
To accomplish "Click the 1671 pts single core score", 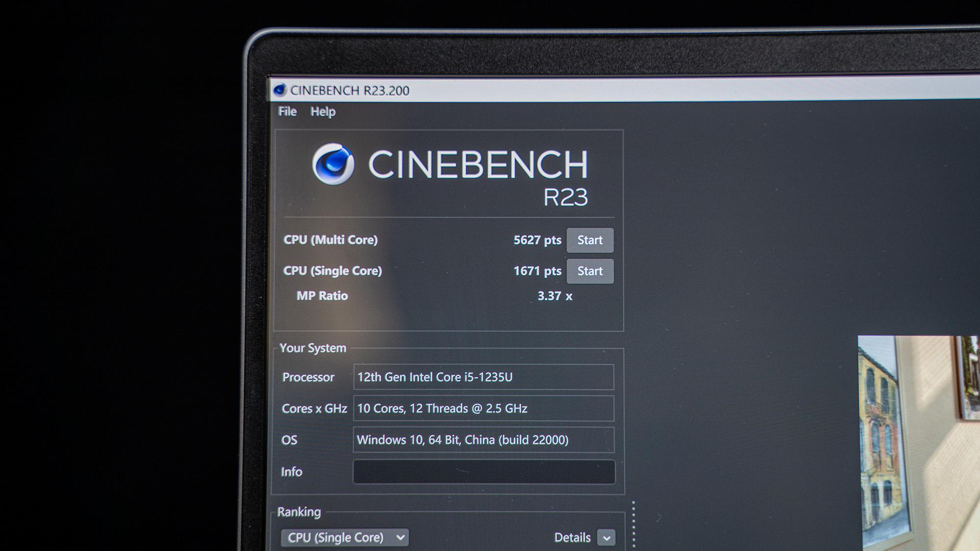I will click(537, 271).
